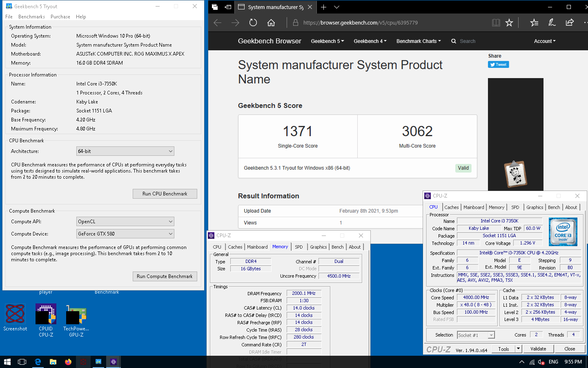Screen dimensions: 588x368
Task: Go back in Edge browser
Action: pos(218,23)
